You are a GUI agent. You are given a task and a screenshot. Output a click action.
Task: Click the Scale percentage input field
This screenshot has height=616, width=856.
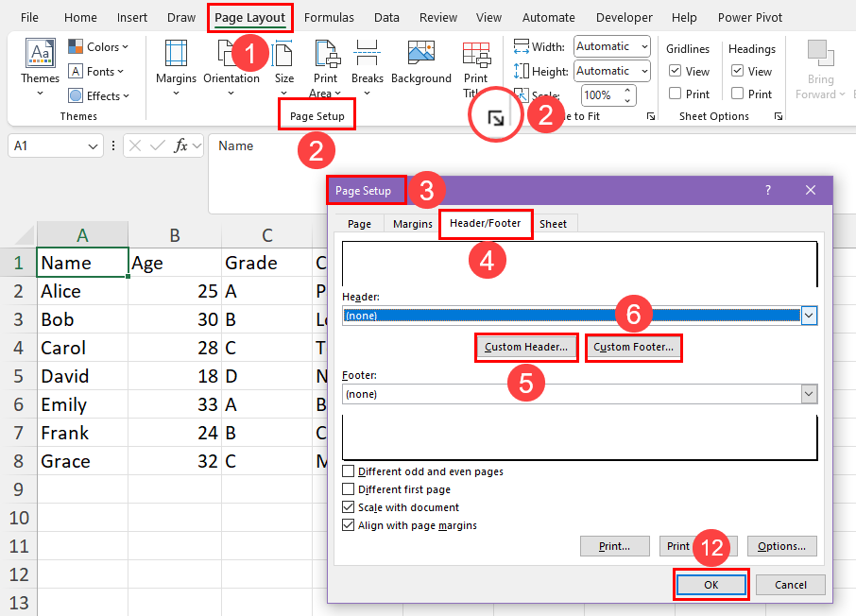(x=602, y=95)
